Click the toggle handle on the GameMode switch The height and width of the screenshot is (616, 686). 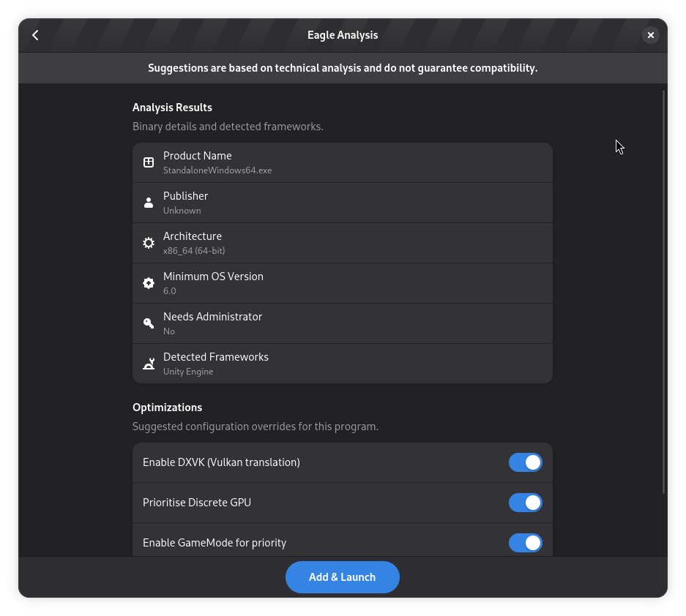coord(533,543)
